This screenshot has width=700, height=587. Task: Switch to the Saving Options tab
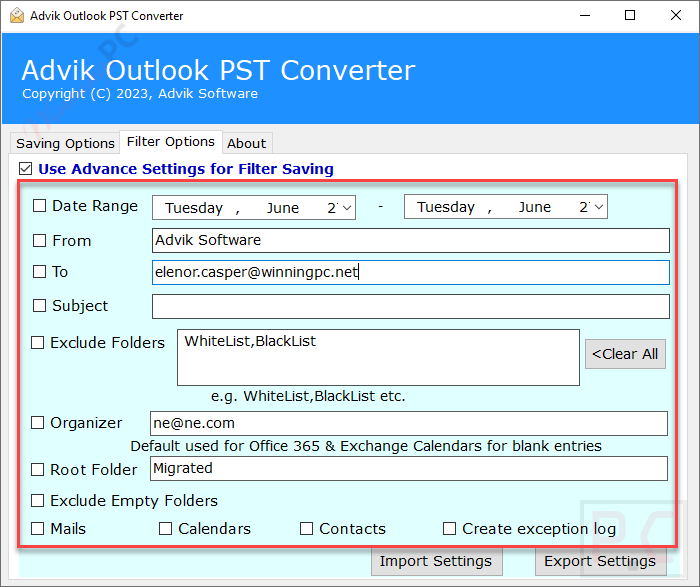(x=65, y=143)
